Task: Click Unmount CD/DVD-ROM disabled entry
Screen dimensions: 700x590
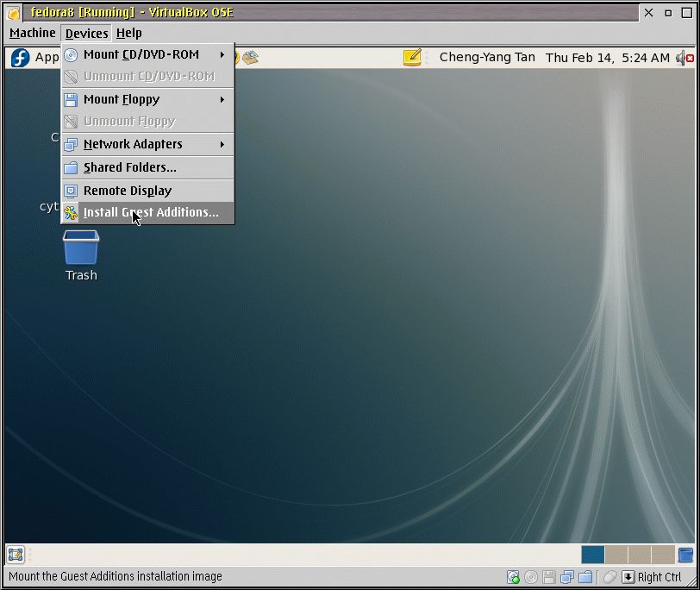Action: click(x=147, y=77)
